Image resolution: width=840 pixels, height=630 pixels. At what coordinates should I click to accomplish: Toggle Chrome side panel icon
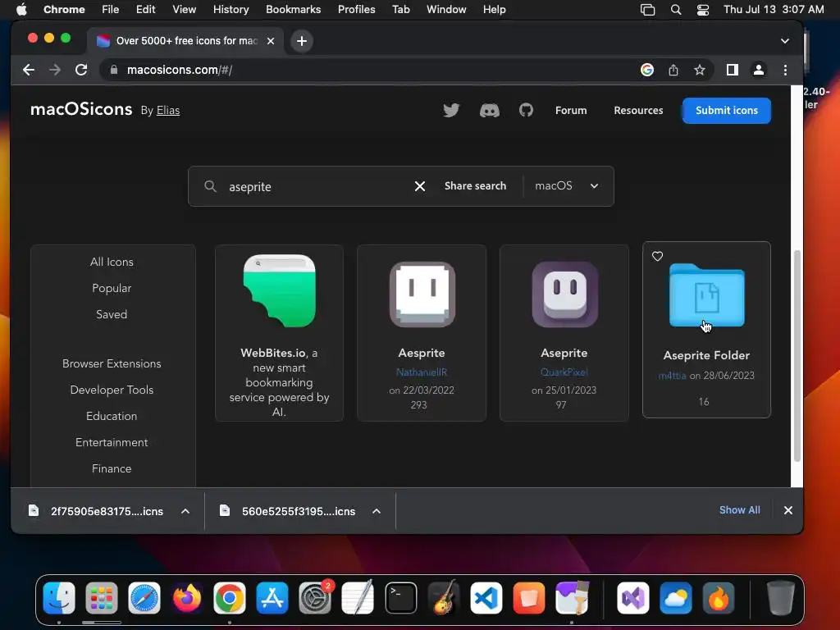[x=733, y=70]
